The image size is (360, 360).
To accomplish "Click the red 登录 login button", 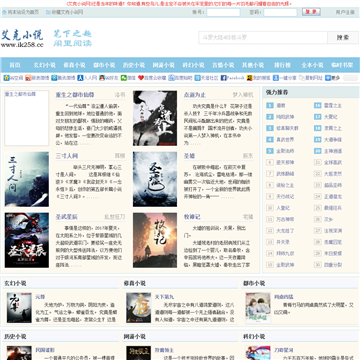I will (x=311, y=12).
